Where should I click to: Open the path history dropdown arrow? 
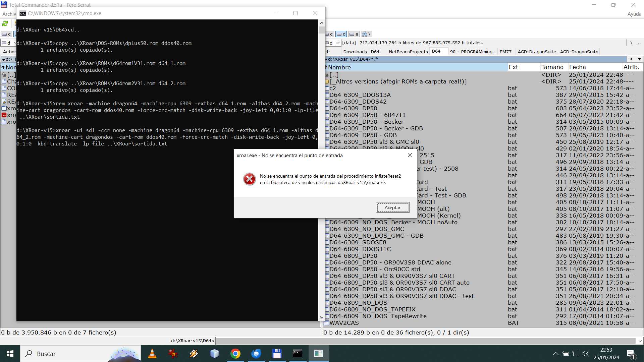[639, 59]
